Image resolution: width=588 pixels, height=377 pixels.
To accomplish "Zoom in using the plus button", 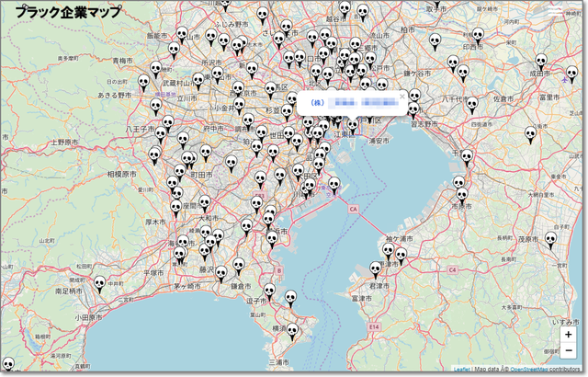I will click(x=569, y=334).
